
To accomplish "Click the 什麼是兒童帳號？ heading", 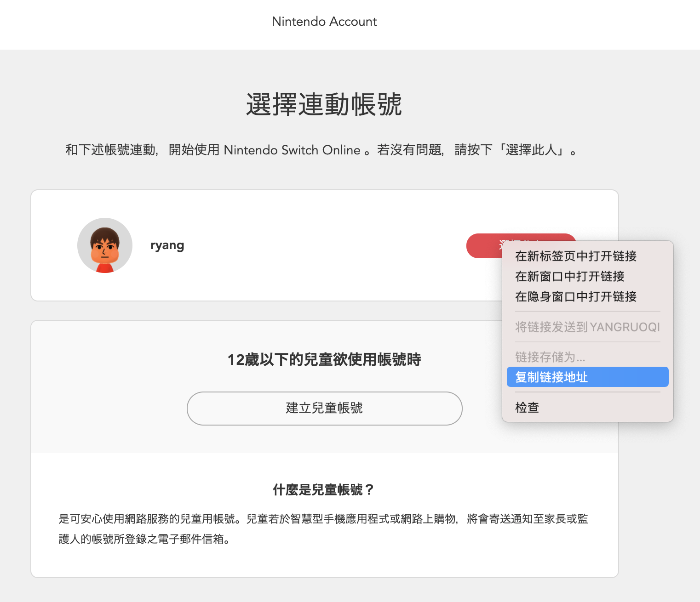I will (x=324, y=490).
